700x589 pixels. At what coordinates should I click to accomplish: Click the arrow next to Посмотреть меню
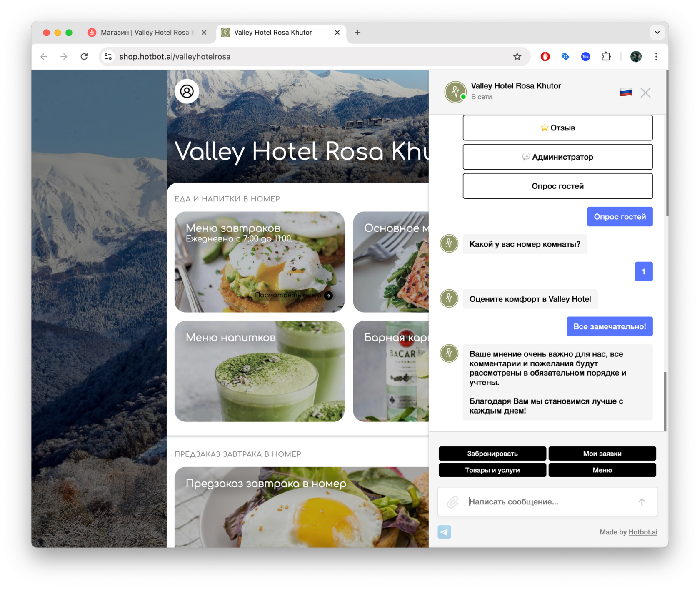328,295
